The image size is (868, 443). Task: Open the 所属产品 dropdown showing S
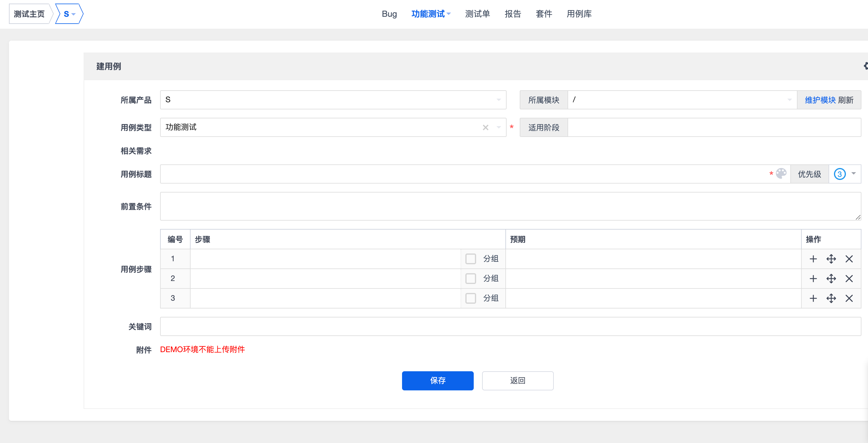332,100
